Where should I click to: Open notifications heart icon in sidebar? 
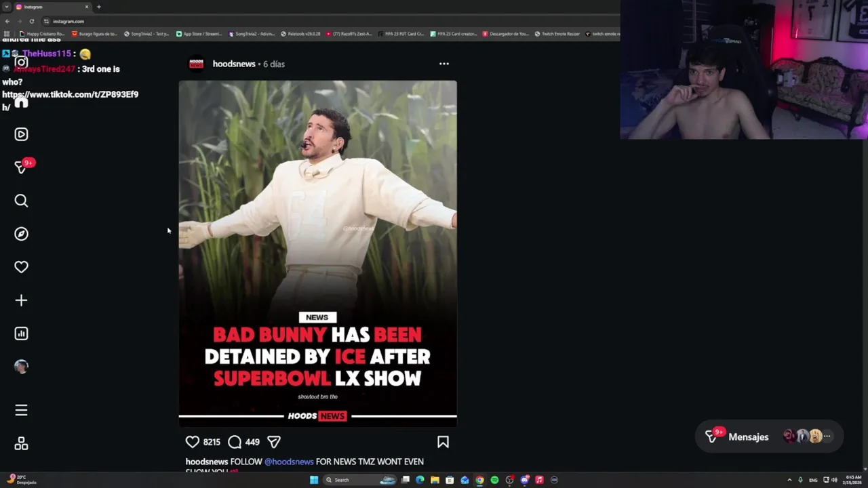tap(21, 267)
